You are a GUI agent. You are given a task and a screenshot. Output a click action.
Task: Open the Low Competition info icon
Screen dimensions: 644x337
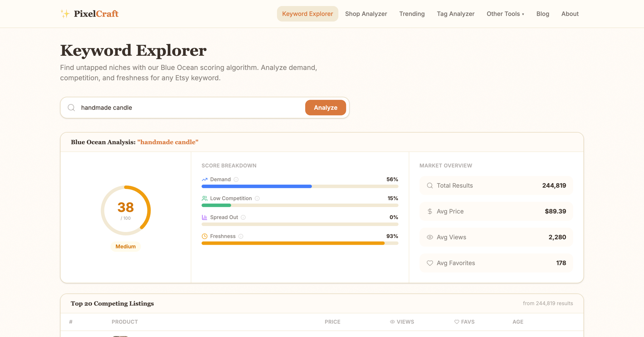click(x=257, y=198)
